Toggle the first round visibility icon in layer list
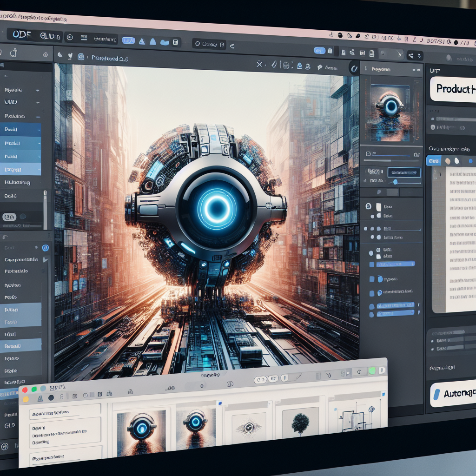The width and height of the screenshot is (476, 476). tap(369, 205)
